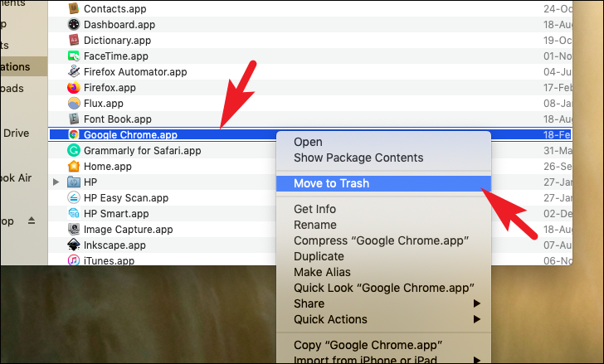The height and width of the screenshot is (364, 604).
Task: Click the 24-Oc date for Contacts.app
Action: click(x=558, y=8)
